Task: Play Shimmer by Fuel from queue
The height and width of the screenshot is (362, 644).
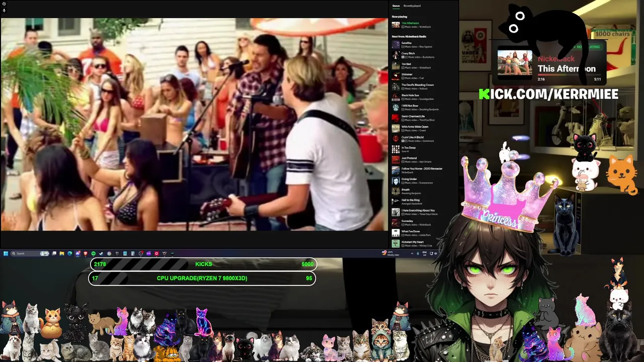Action: (x=424, y=76)
